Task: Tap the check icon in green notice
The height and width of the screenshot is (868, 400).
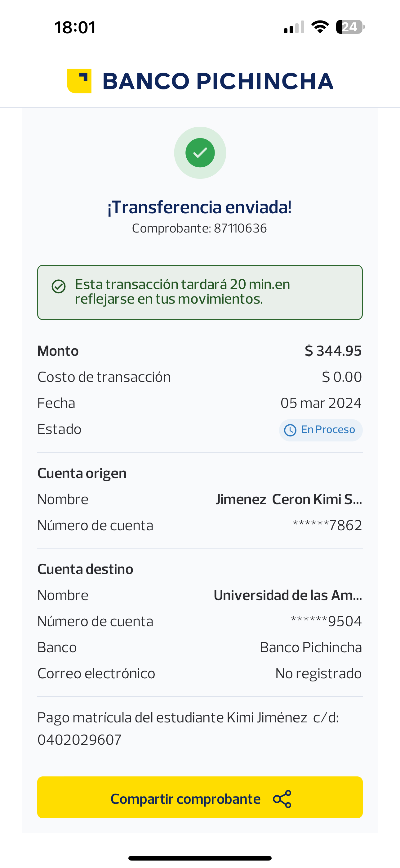Action: 59,287
